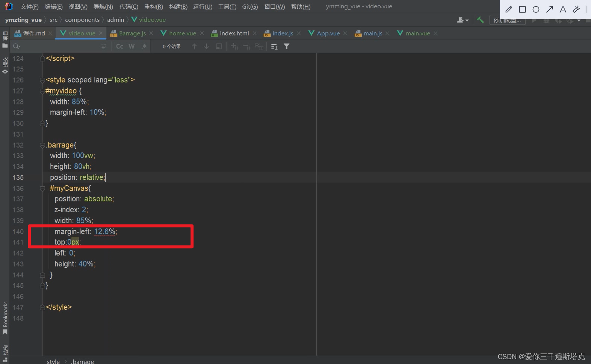
Task: Toggle match case (Cc) search option
Action: click(119, 46)
